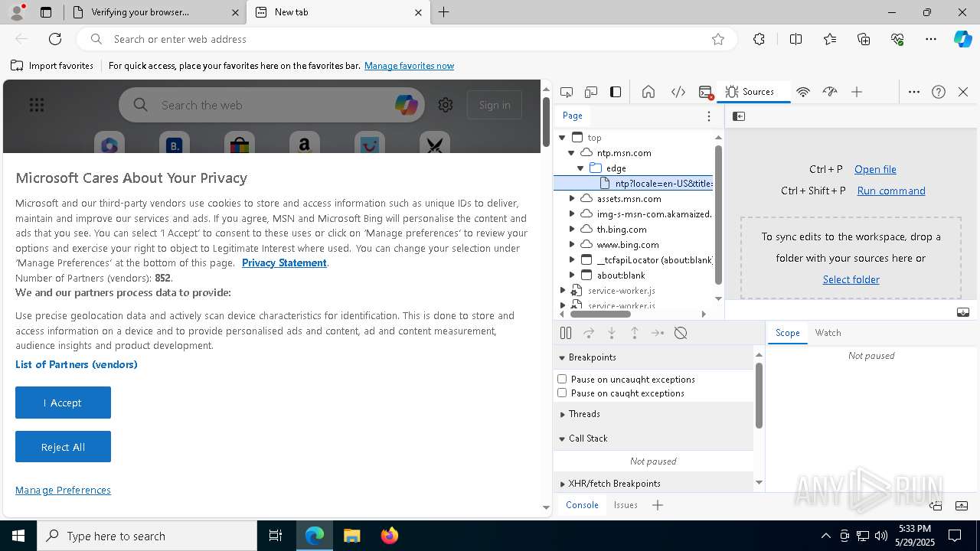Open the Performance panel gauge icon
980x551 pixels.
point(830,92)
